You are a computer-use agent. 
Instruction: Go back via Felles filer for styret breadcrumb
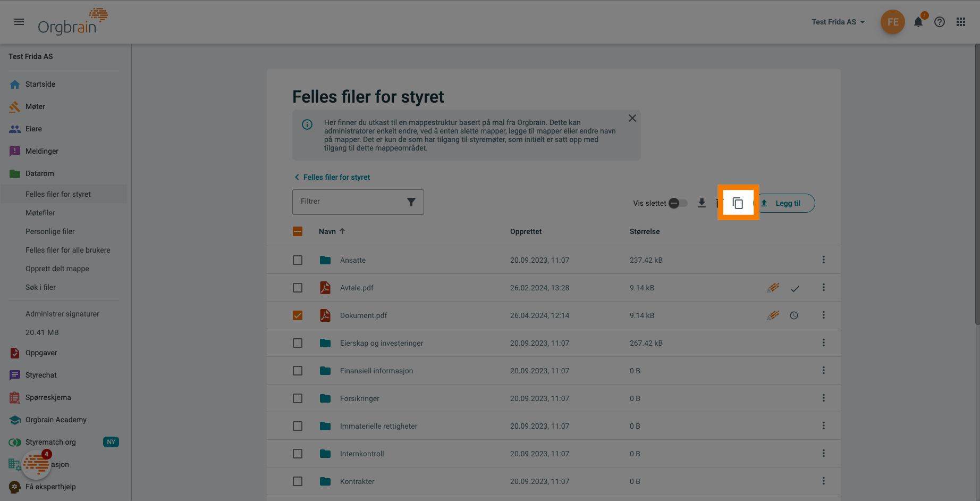click(332, 177)
